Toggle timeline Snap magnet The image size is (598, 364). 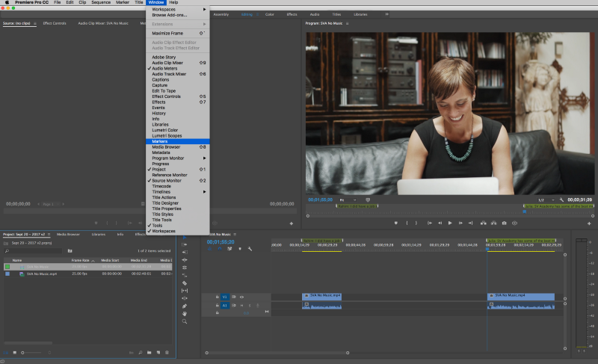tap(220, 249)
